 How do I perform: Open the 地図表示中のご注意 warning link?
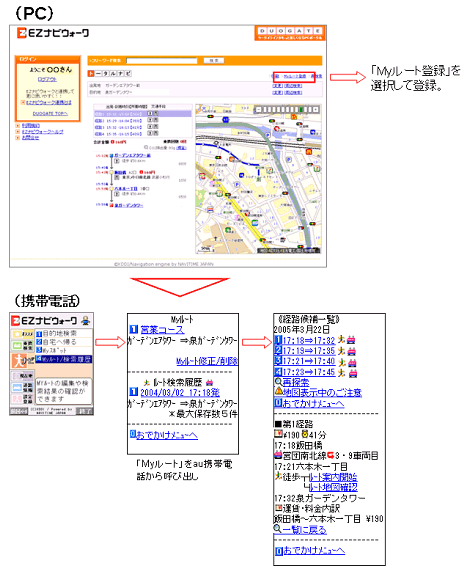322,393
